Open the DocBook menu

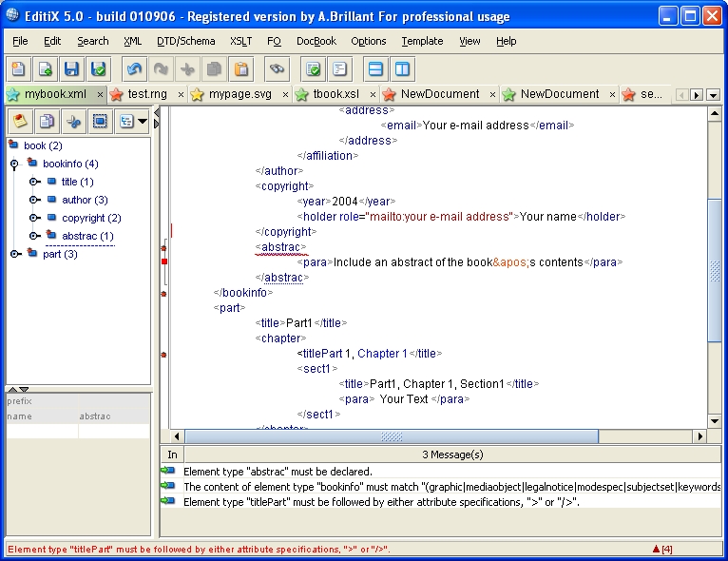click(316, 41)
